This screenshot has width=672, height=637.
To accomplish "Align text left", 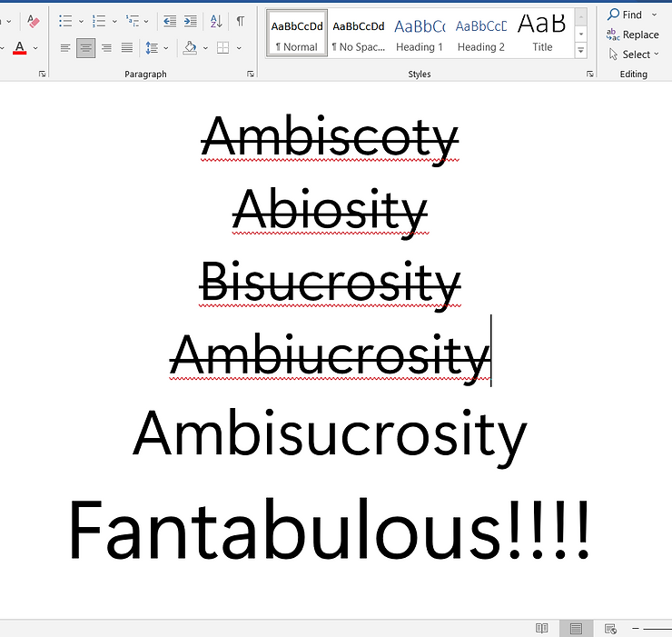I will 65,47.
